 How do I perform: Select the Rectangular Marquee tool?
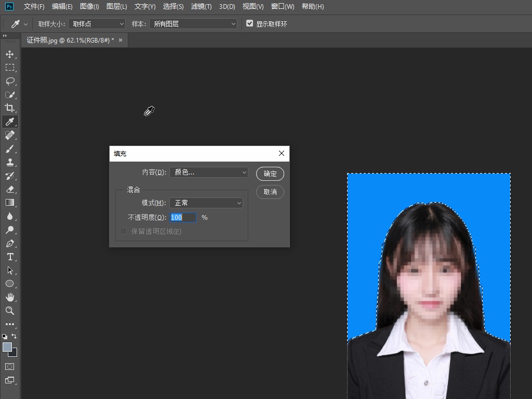click(x=9, y=68)
